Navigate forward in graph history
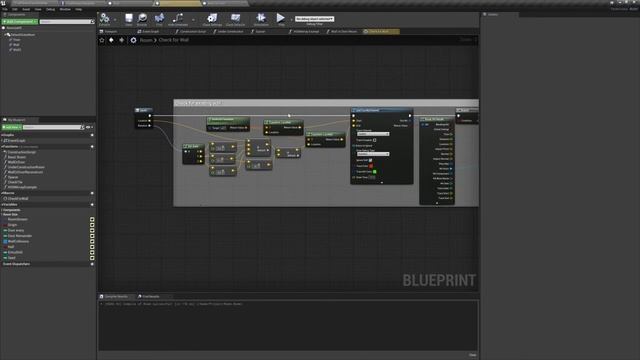This screenshot has height=360, width=640. (x=122, y=40)
